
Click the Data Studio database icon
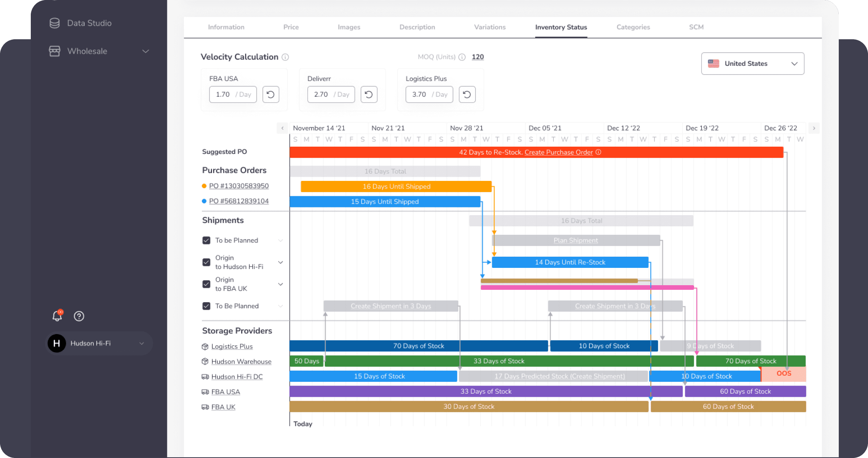55,23
